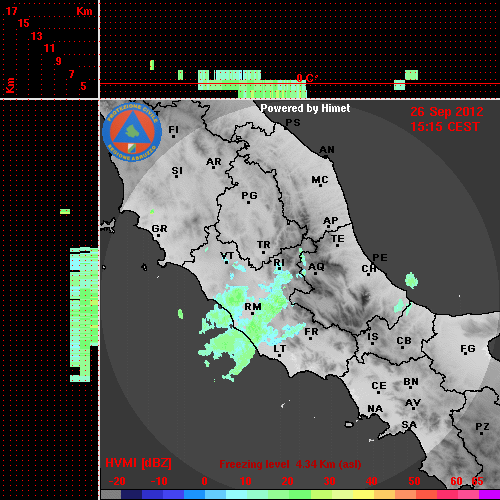Click the PZ marker for Potenza

point(482,428)
